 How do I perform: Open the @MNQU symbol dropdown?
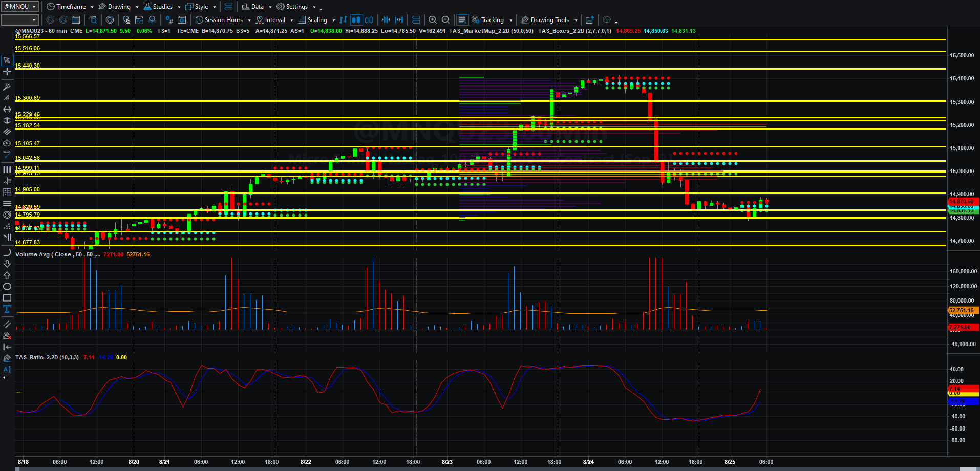tap(20, 6)
